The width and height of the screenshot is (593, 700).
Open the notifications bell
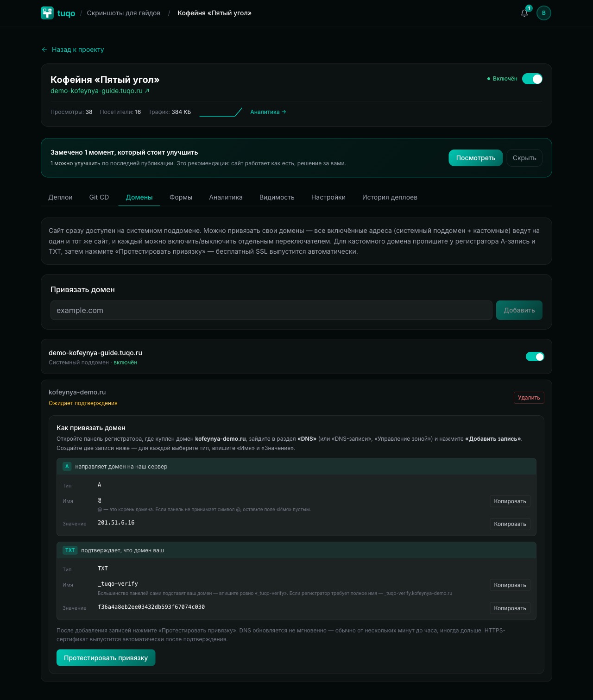(524, 13)
